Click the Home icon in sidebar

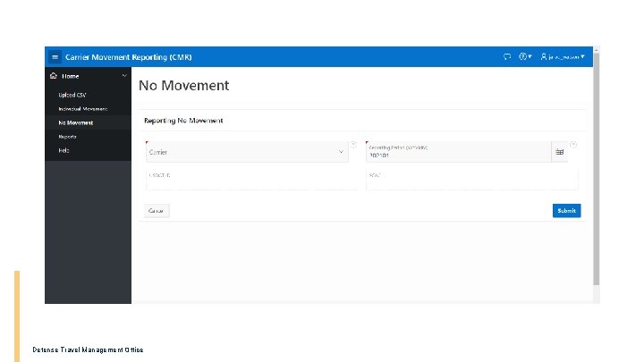point(54,76)
